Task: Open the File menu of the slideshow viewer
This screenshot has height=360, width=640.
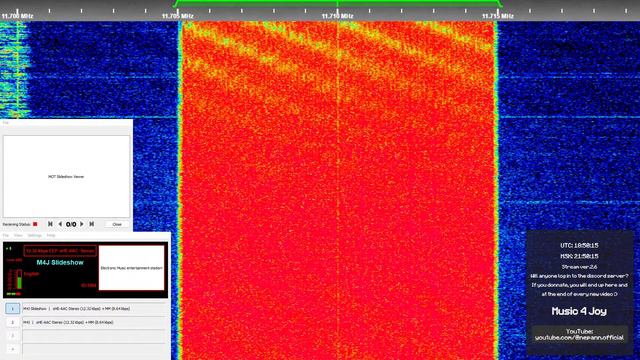Action: pyautogui.click(x=6, y=122)
